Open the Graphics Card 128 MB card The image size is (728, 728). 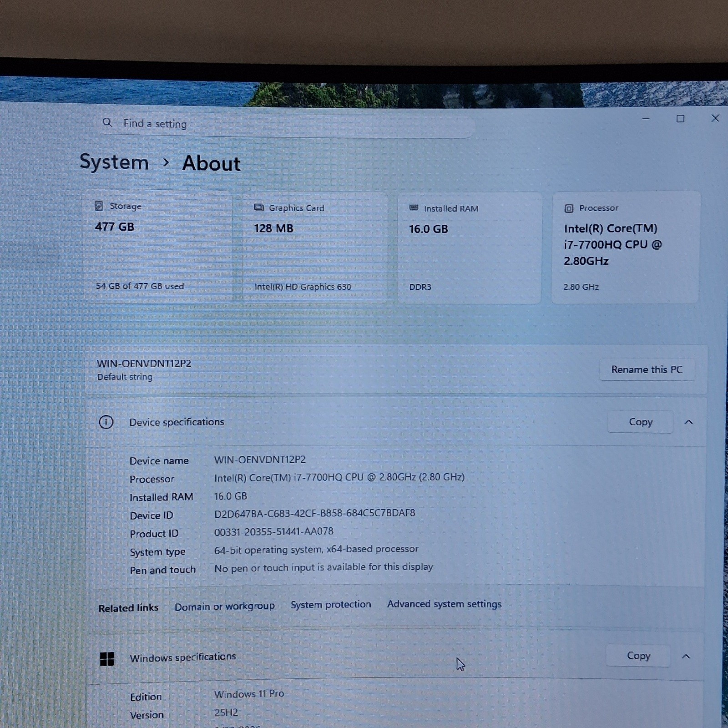click(x=315, y=248)
